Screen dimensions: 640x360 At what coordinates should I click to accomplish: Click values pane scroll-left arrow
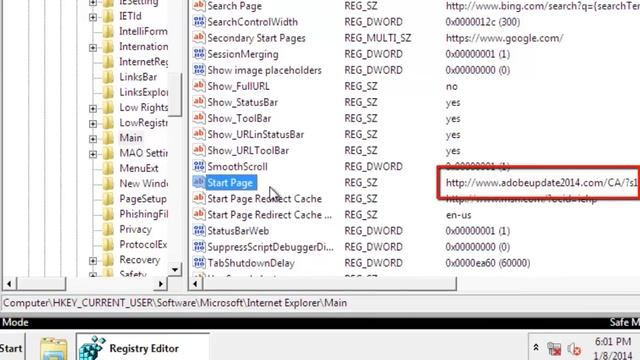click(195, 284)
